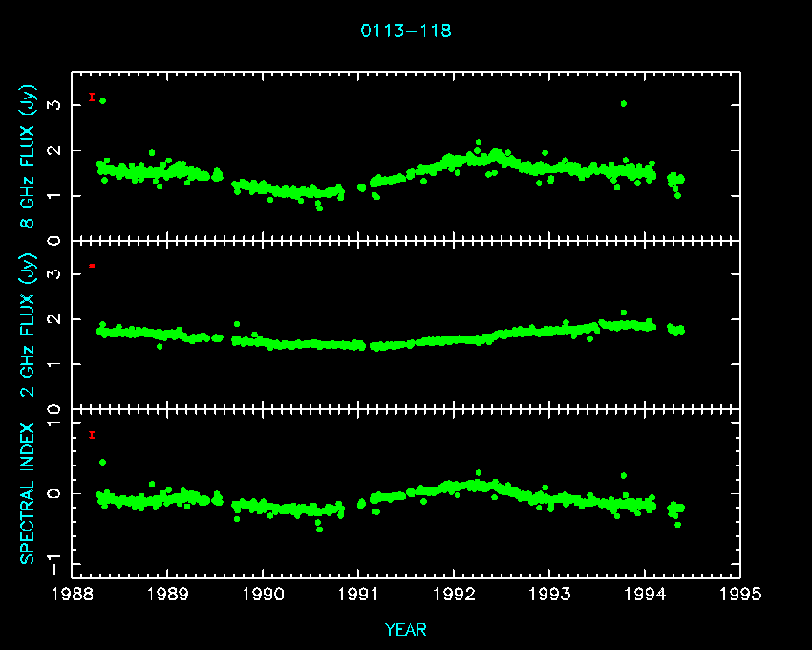Click the 1989 year tick label
The width and height of the screenshot is (812, 650).
pos(168,595)
